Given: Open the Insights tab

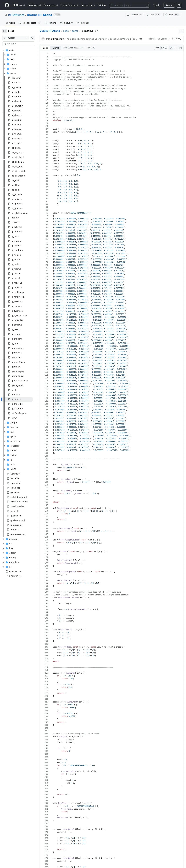Looking at the screenshot, I should [83, 23].
